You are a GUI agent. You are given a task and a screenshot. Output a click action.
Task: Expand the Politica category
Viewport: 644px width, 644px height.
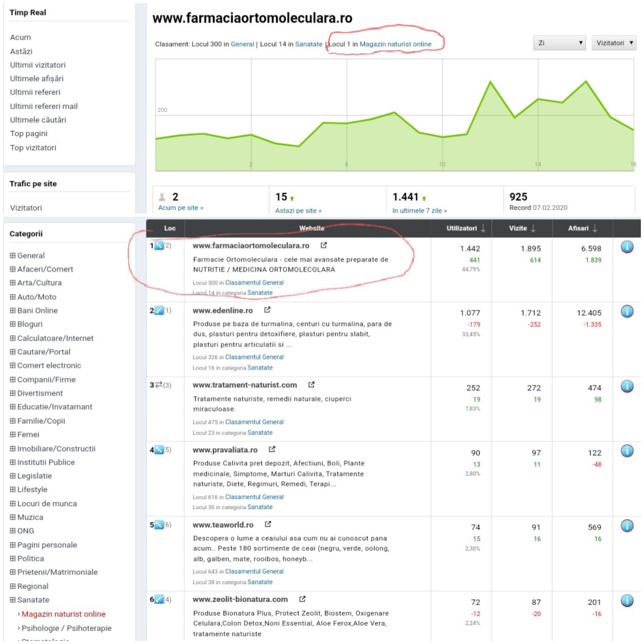click(x=13, y=558)
